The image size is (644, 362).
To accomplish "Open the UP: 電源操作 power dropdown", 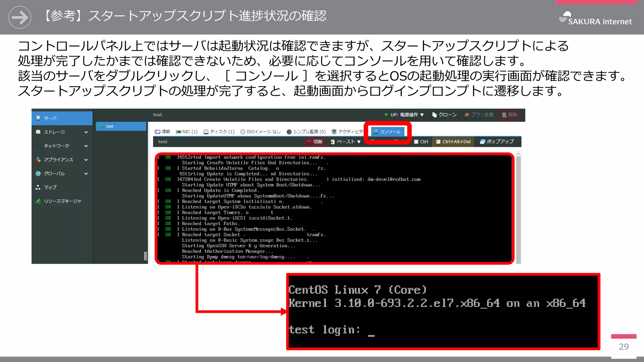I will click(x=404, y=115).
